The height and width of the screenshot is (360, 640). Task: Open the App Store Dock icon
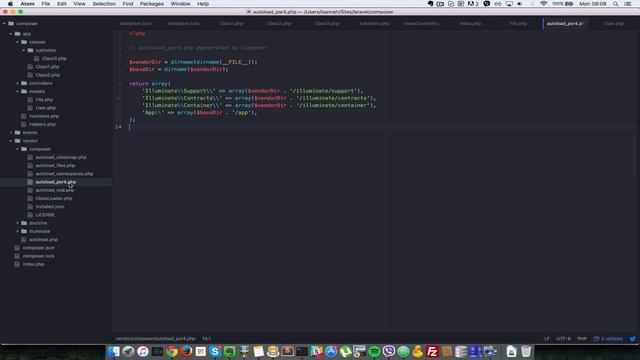point(331,351)
